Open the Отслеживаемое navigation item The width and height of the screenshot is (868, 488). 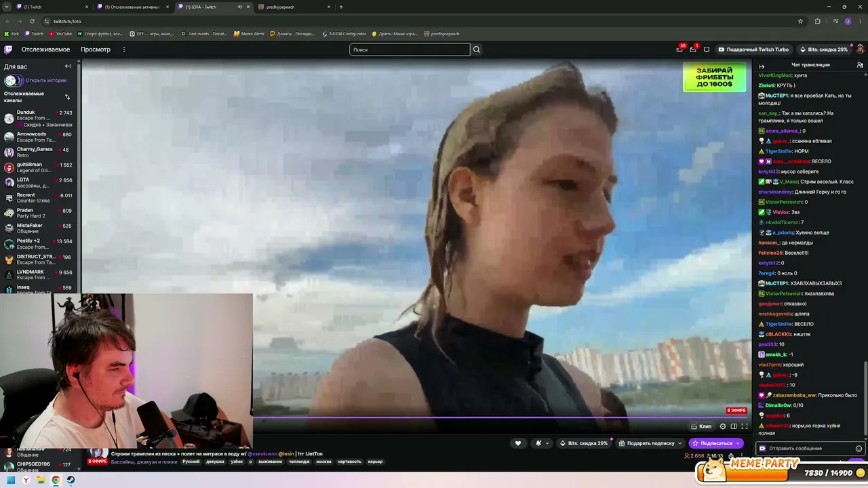point(45,49)
